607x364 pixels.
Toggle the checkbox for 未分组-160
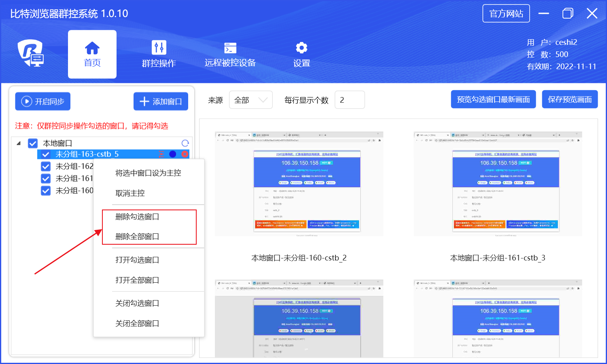46,190
